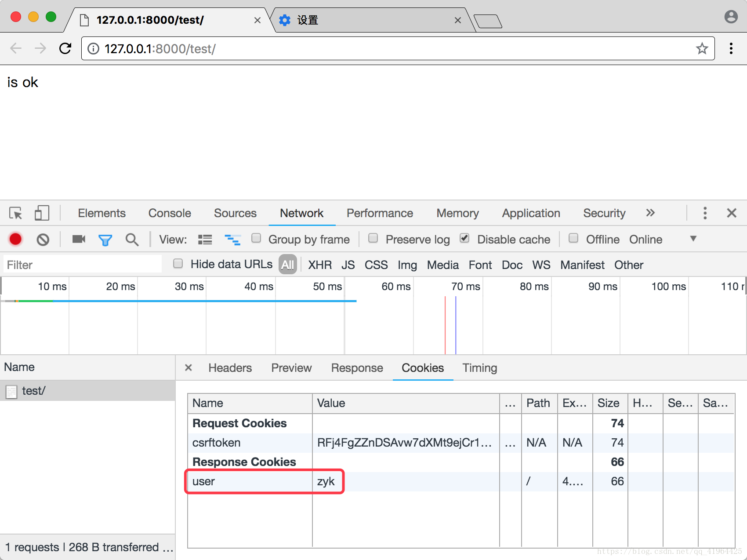Screen dimensions: 747x560
Task: Open DevTools customize three-dot menu
Action: point(705,213)
